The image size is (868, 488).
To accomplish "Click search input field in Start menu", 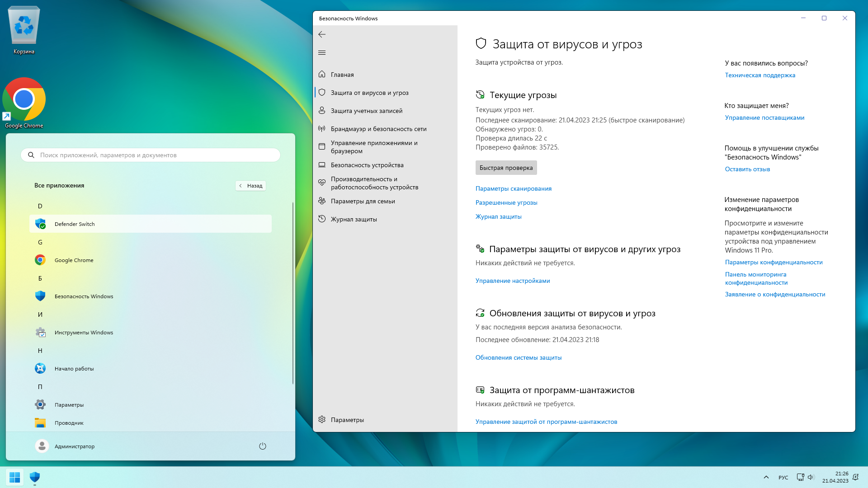I will coord(151,155).
